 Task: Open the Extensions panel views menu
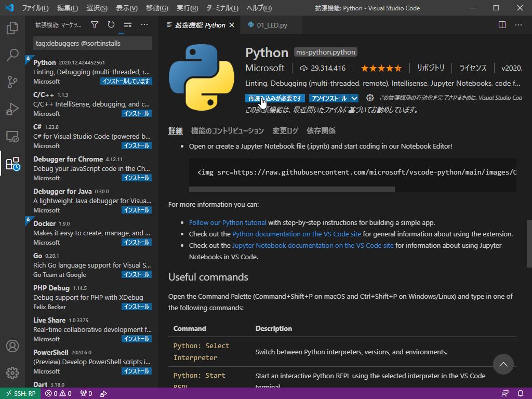tap(144, 24)
